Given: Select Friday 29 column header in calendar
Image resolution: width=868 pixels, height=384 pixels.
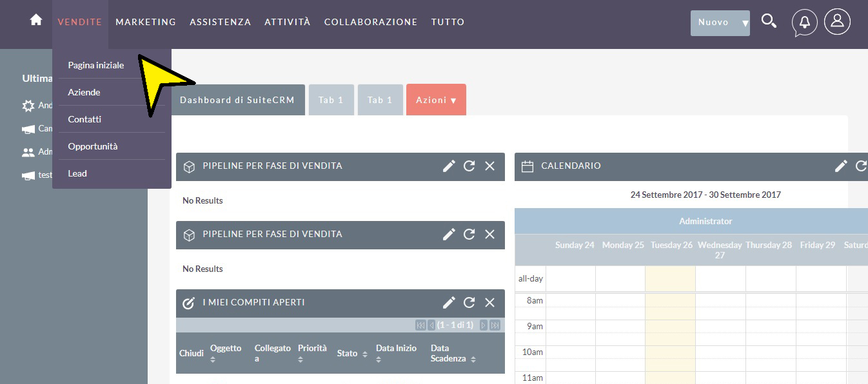Looking at the screenshot, I should pos(817,245).
